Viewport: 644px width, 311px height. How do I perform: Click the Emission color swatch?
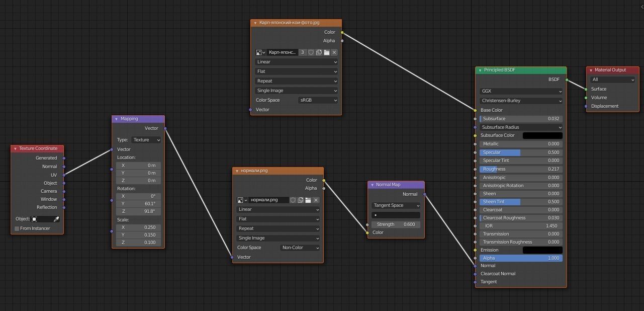(542, 250)
